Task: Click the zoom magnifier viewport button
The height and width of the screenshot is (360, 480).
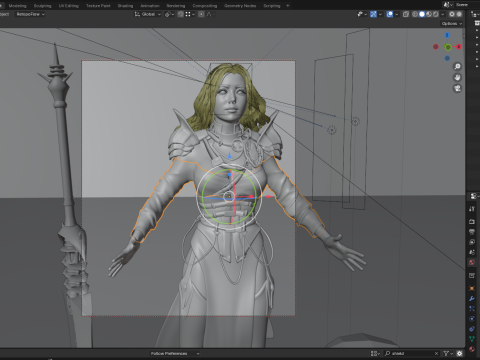Action: (x=457, y=67)
